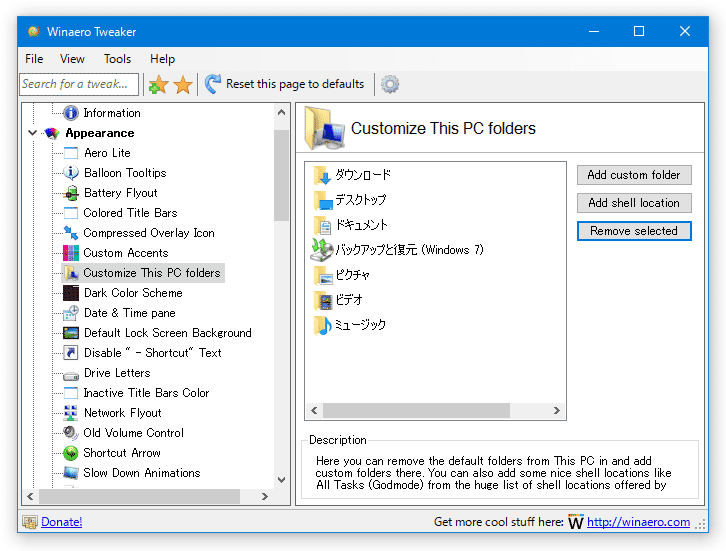Open the File menu

pyautogui.click(x=34, y=59)
